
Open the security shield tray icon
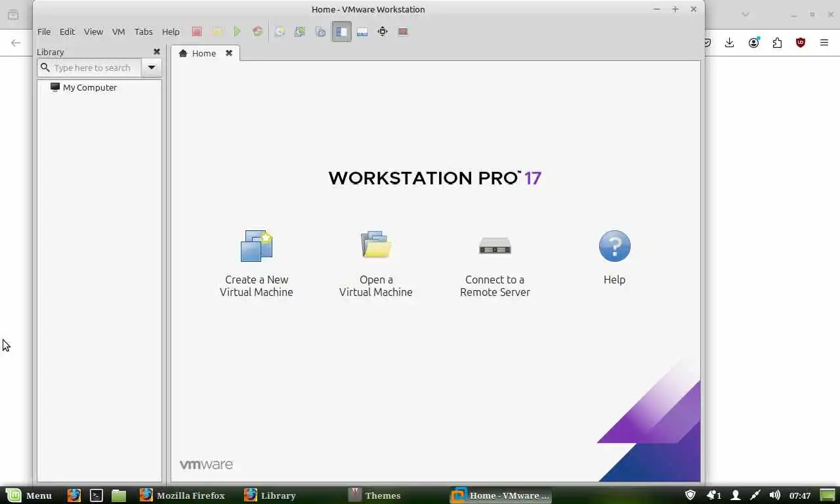pyautogui.click(x=690, y=495)
